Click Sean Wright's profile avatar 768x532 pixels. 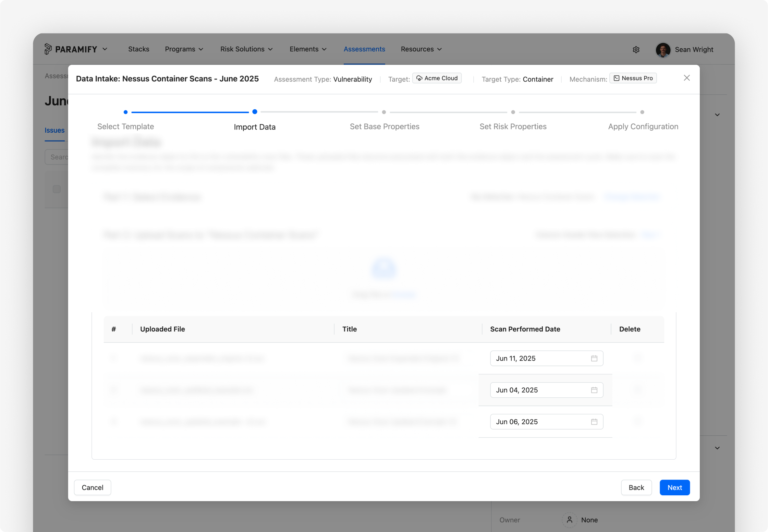click(x=663, y=50)
